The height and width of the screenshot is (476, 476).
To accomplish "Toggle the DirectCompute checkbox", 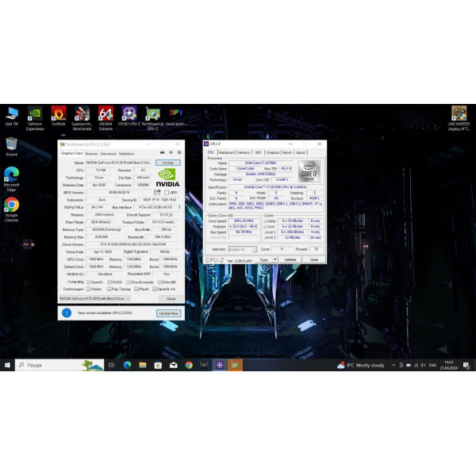I will (129, 282).
